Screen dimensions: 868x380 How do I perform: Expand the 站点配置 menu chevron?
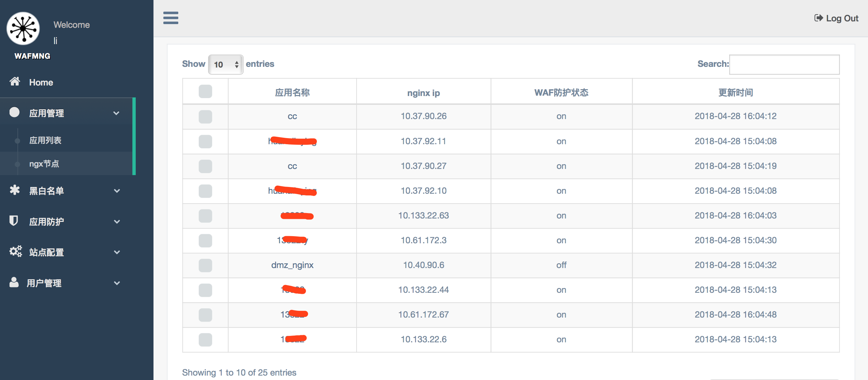117,252
